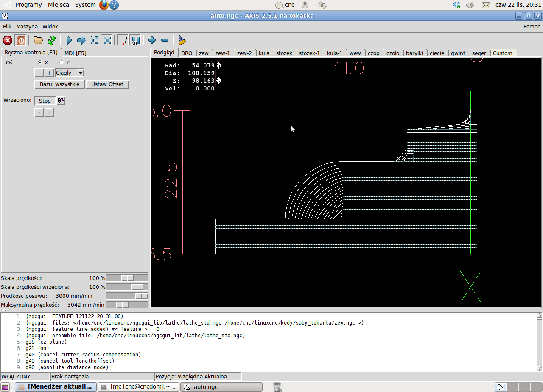Open the taskbar trash icon
The height and width of the screenshot is (392, 543).
pyautogui.click(x=277, y=386)
